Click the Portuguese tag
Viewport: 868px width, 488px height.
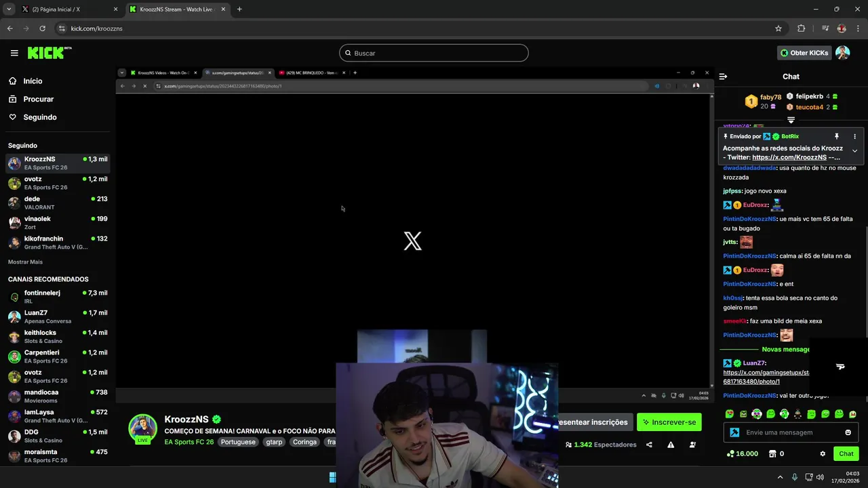[x=238, y=442]
